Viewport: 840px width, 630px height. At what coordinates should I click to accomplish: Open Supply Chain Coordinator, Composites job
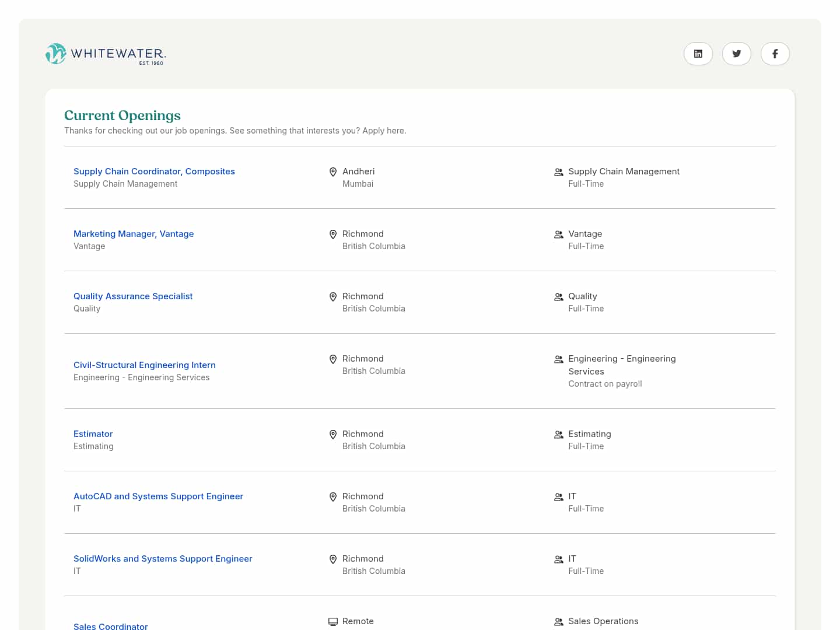pyautogui.click(x=154, y=171)
